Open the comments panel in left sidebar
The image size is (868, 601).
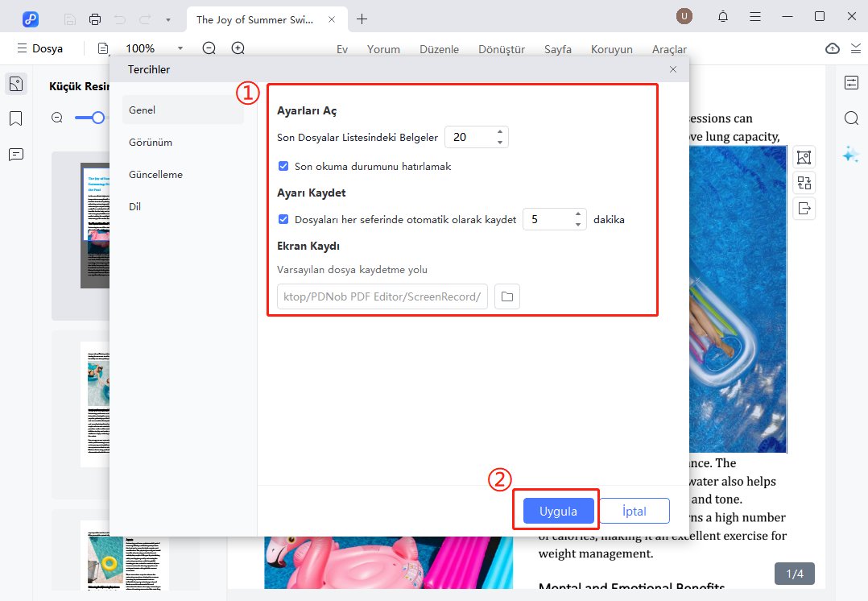click(15, 155)
